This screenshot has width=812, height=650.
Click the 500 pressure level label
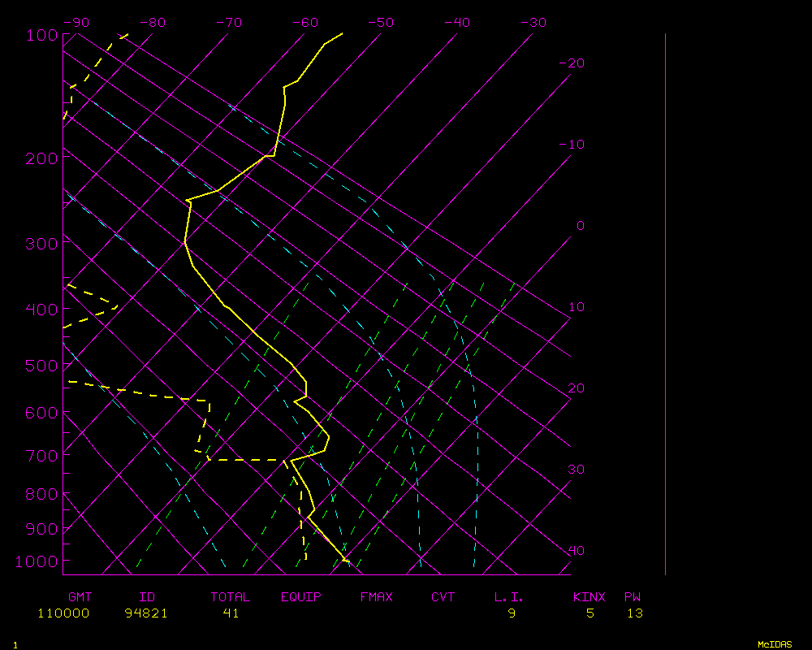(41, 366)
